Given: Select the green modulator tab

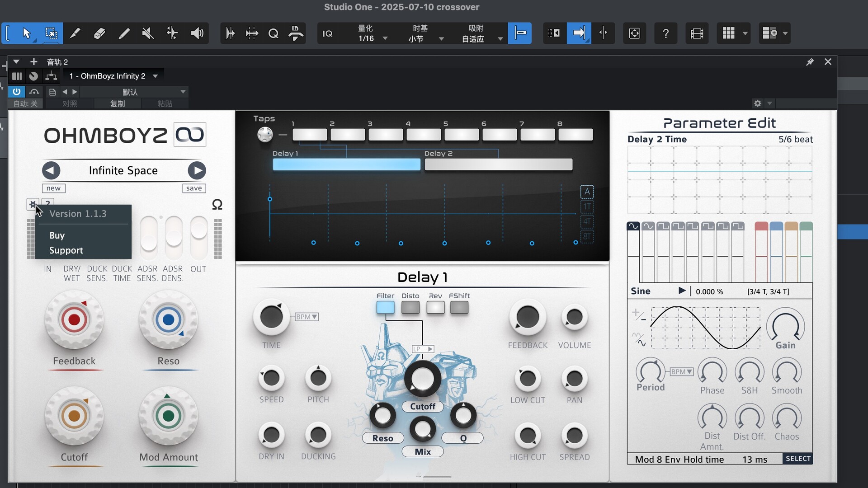Looking at the screenshot, I should click(806, 226).
